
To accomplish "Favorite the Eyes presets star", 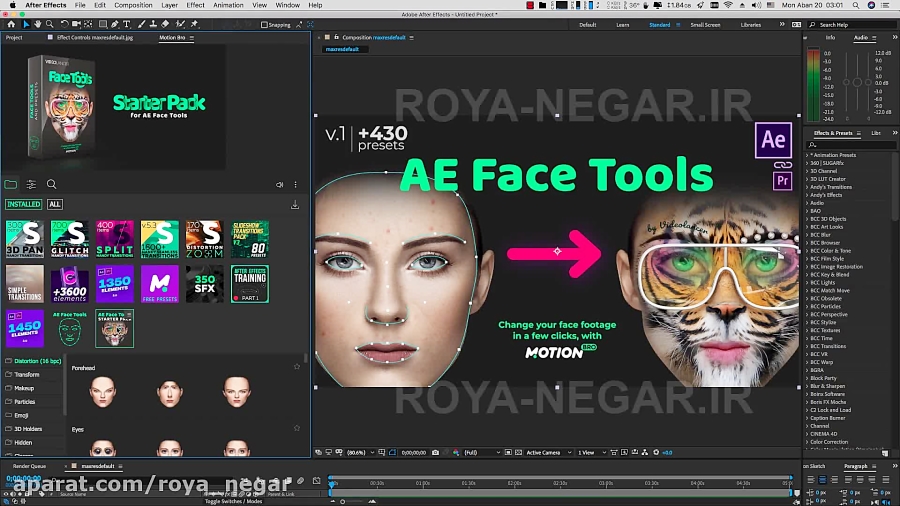I will tap(297, 428).
